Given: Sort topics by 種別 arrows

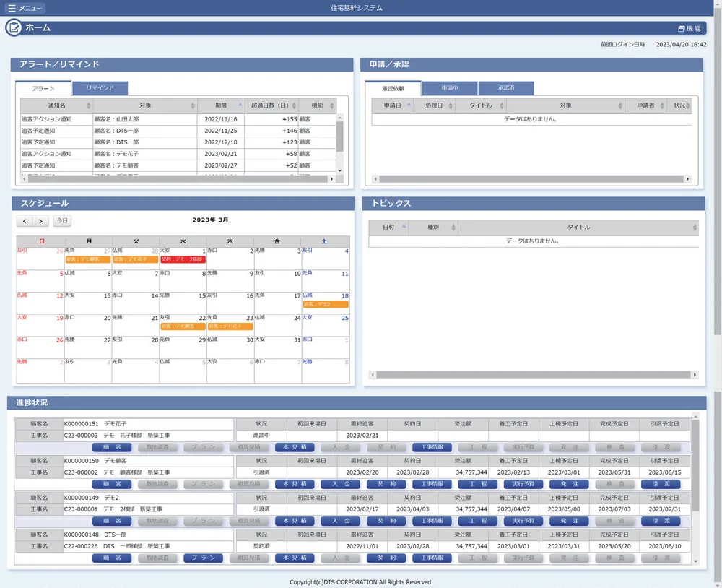Looking at the screenshot, I should coord(453,227).
